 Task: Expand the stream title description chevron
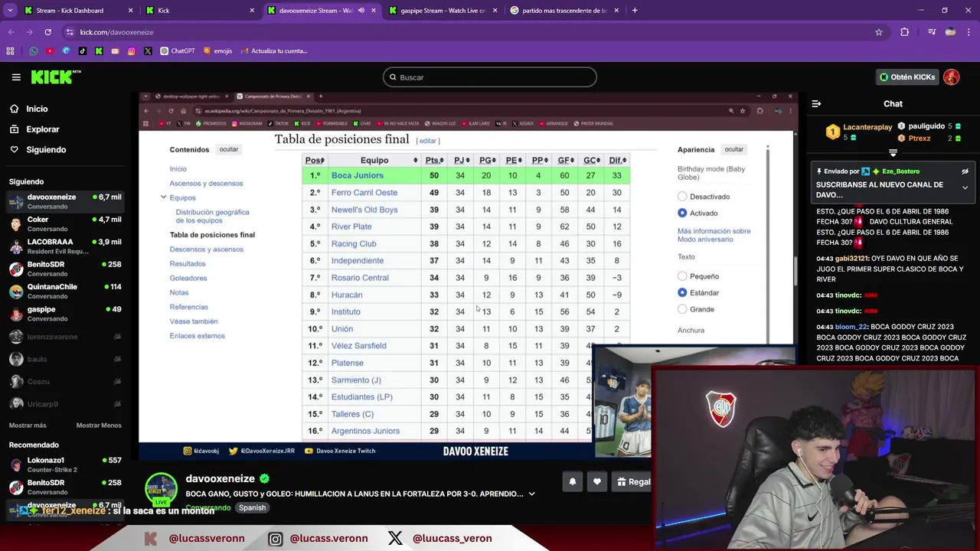[531, 494]
